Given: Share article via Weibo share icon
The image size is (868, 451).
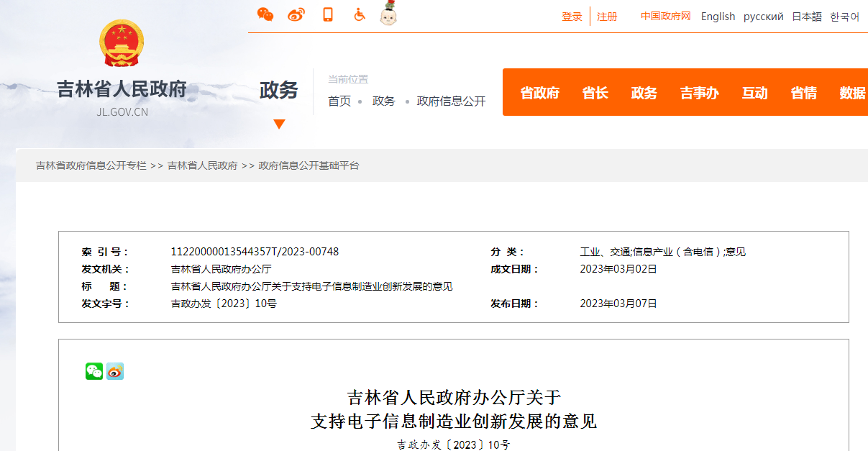Looking at the screenshot, I should tap(115, 371).
